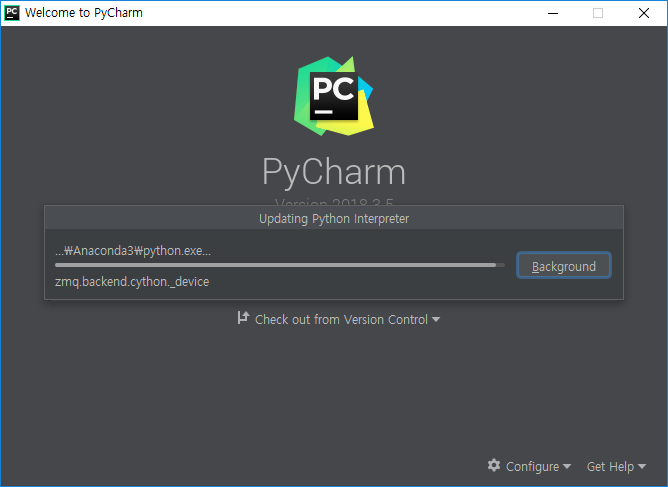This screenshot has height=487, width=668.
Task: Open the Get Help menu
Action: pos(616,467)
